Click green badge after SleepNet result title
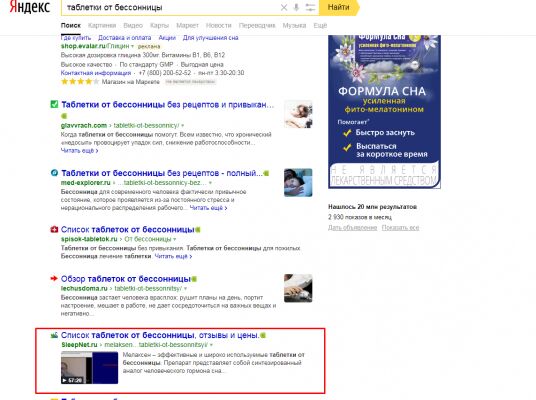Screen dimensions: 536x400 tap(263, 336)
